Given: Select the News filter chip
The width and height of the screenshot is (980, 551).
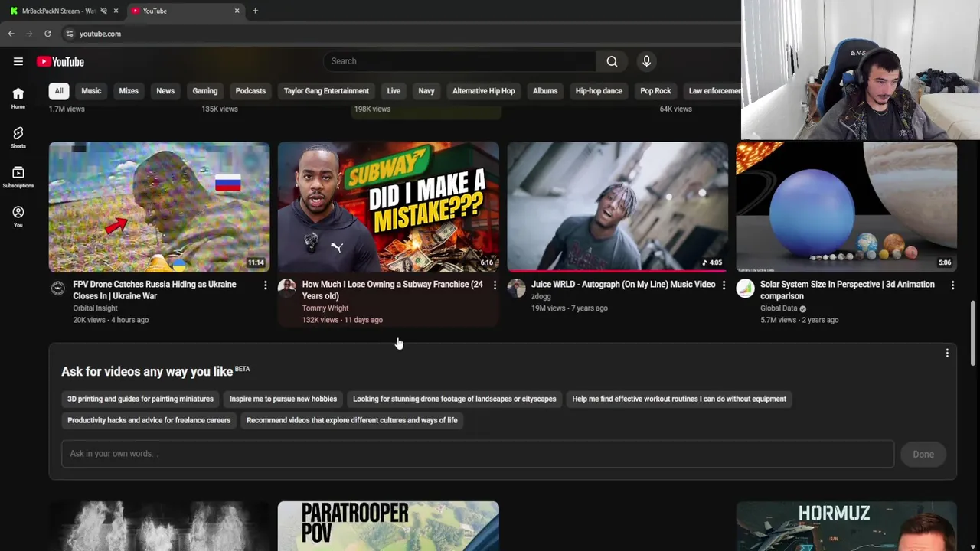Looking at the screenshot, I should pyautogui.click(x=165, y=91).
